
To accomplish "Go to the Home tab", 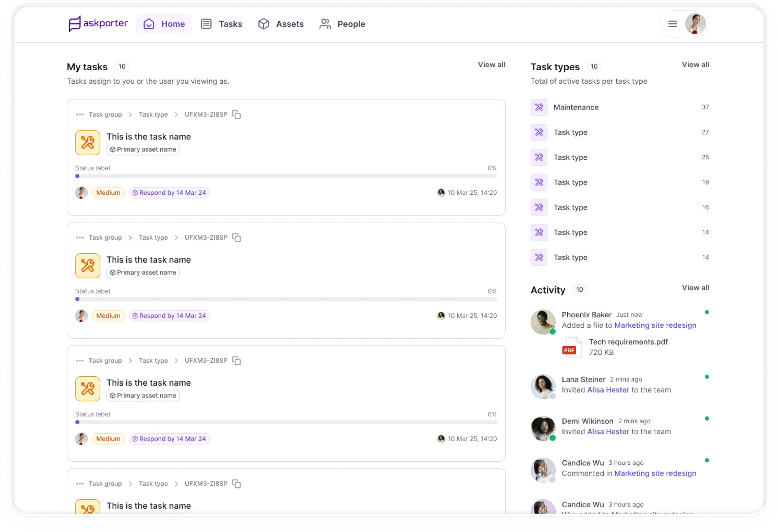I will coord(164,23).
